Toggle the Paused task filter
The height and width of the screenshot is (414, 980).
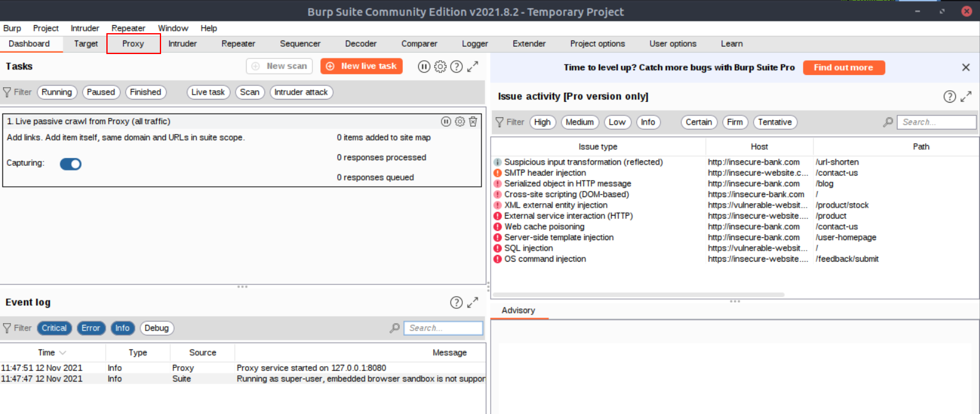[x=101, y=92]
